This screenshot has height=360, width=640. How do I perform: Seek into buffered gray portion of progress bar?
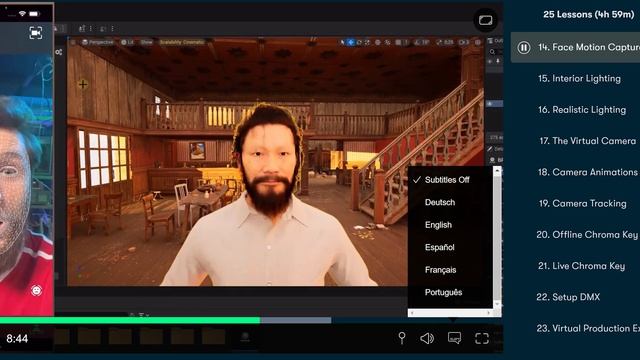coord(296,320)
